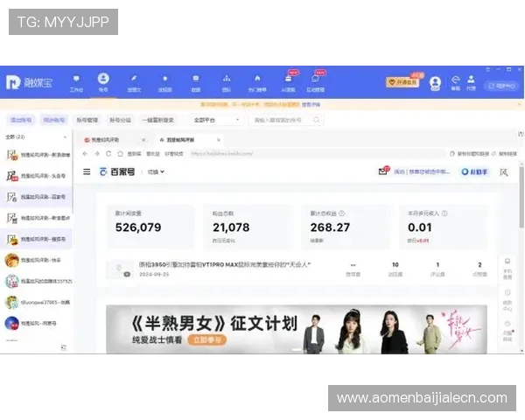525x420 pixels.
Task: Open the hamburger menu beside 百家号
Action: (87, 171)
